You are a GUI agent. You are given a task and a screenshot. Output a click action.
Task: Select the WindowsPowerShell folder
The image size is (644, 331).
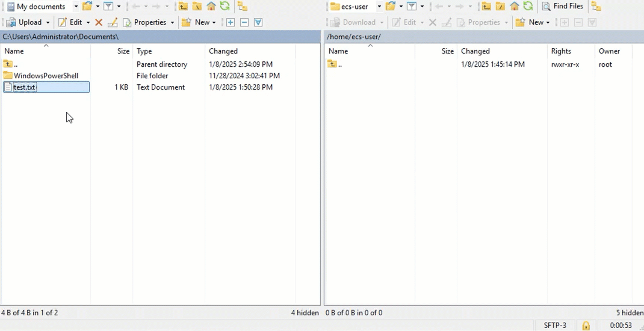pyautogui.click(x=46, y=76)
